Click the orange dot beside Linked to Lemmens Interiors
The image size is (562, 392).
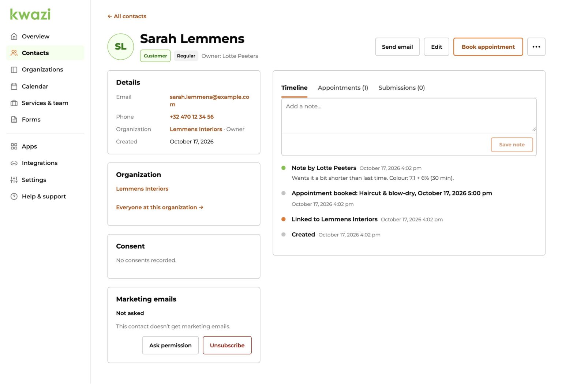[284, 219]
